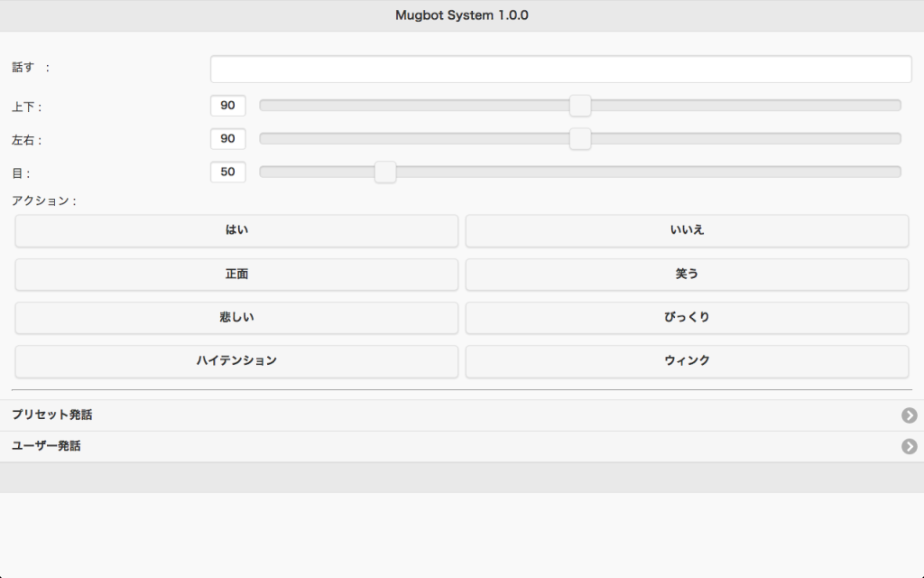
Task: Click the 話す speech text input
Action: [560, 68]
